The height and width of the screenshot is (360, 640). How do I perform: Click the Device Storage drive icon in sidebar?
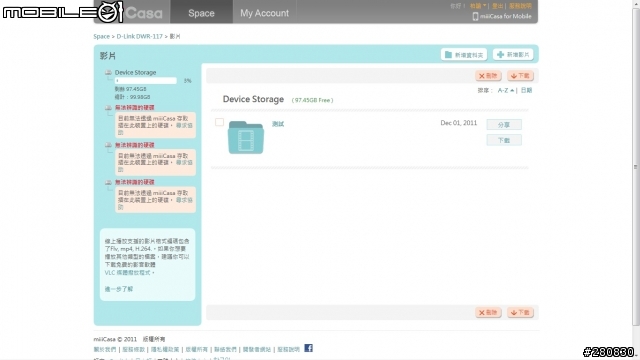click(x=108, y=73)
